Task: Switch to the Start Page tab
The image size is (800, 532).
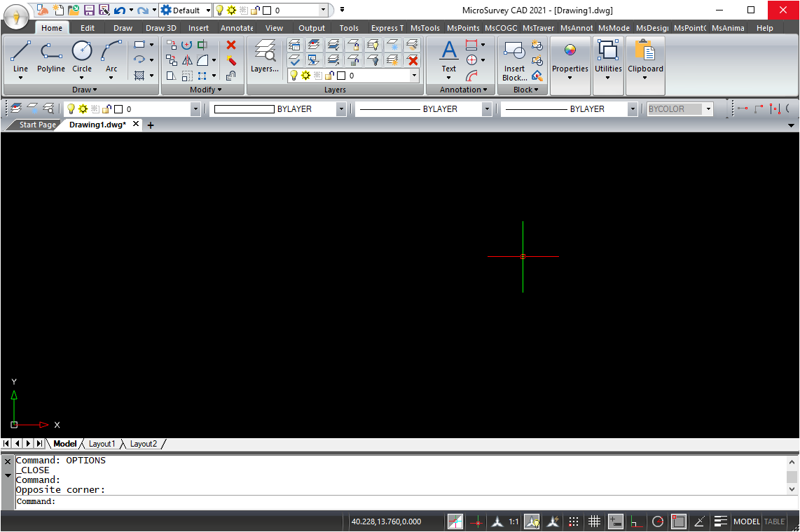Action: [x=36, y=125]
